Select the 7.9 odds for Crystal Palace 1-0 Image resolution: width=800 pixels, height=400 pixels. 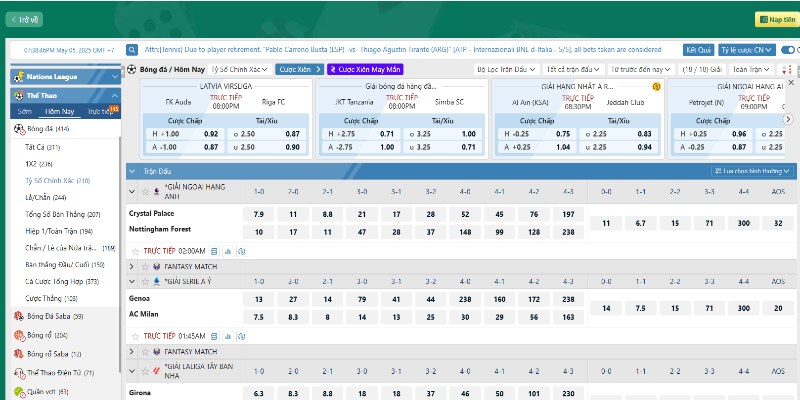click(x=259, y=214)
